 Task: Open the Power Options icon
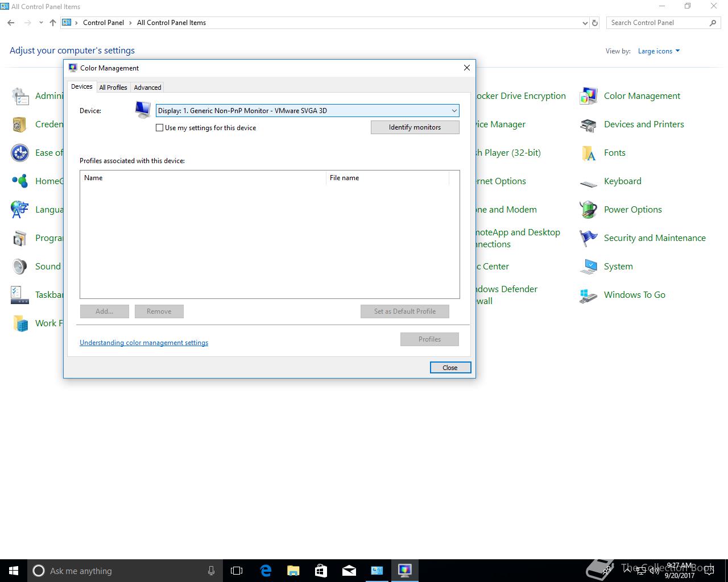pos(588,210)
